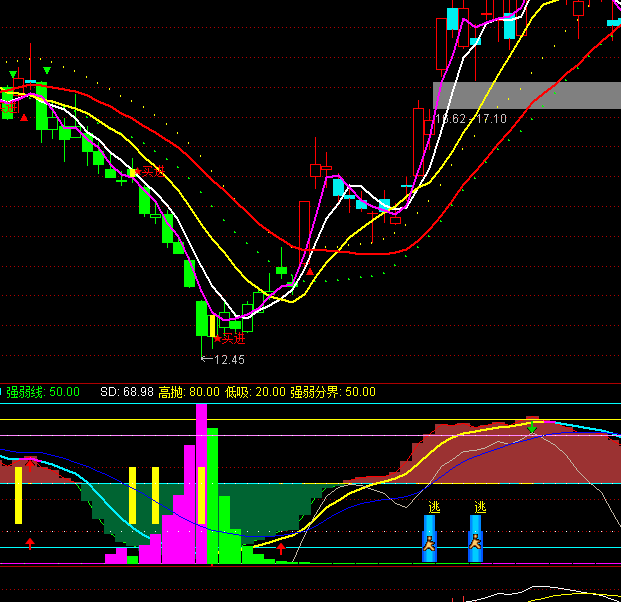
Task: Click the green down arrow on indicator peak
Action: tap(533, 429)
